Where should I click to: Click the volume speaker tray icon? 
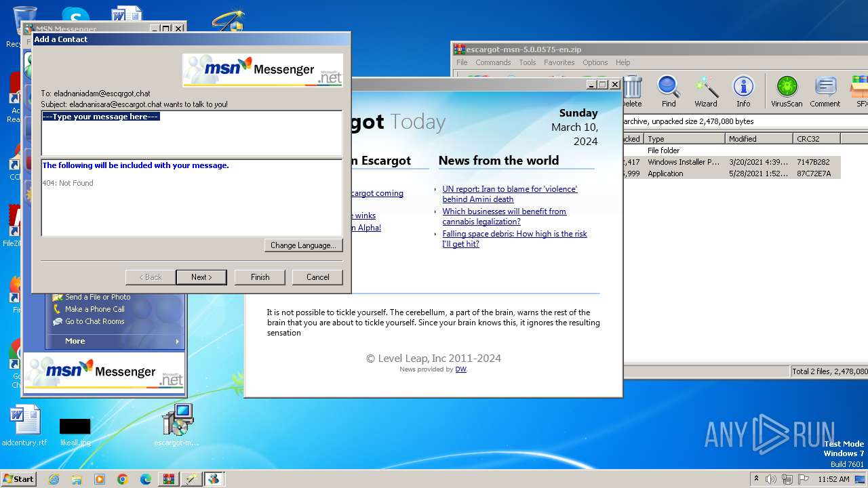[x=771, y=479]
